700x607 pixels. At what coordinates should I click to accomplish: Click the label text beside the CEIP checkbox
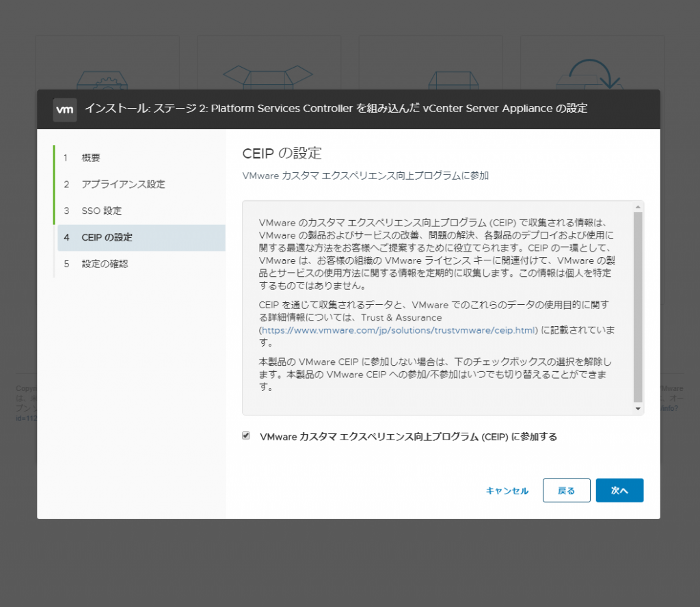pyautogui.click(x=409, y=437)
